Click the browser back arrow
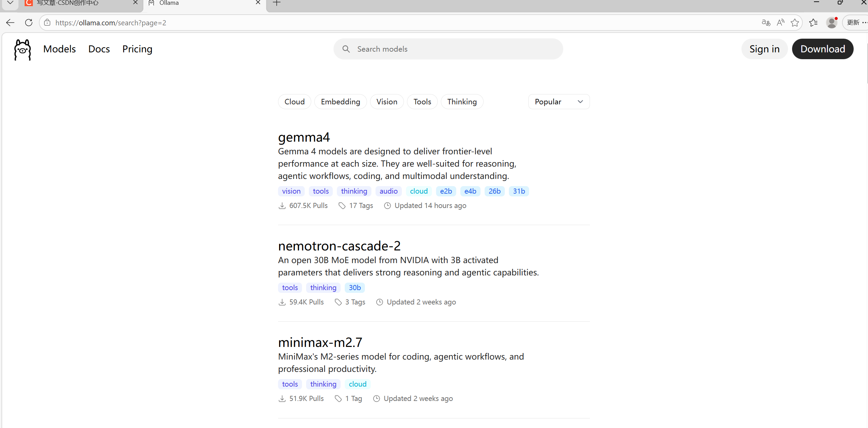 (x=10, y=23)
